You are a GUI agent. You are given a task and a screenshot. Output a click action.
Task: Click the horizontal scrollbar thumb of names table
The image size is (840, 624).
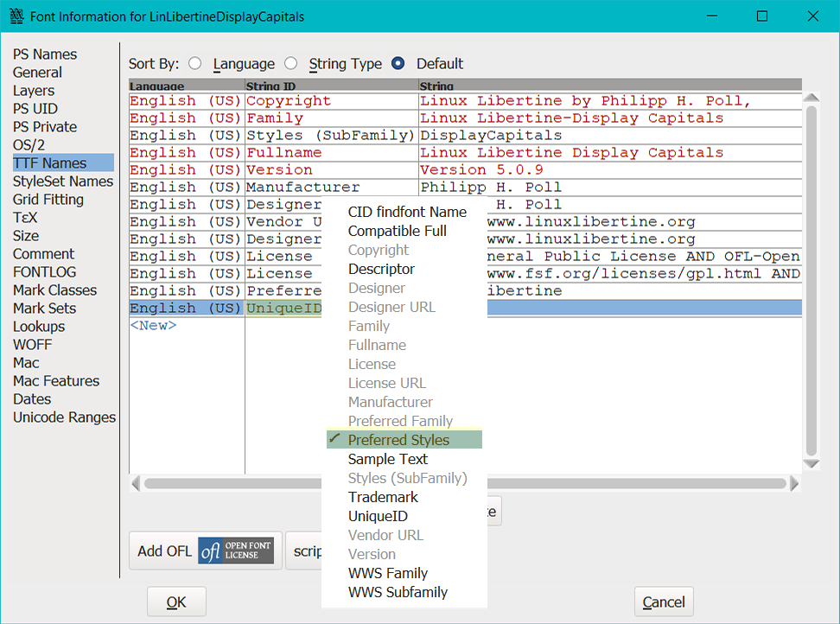click(x=465, y=484)
